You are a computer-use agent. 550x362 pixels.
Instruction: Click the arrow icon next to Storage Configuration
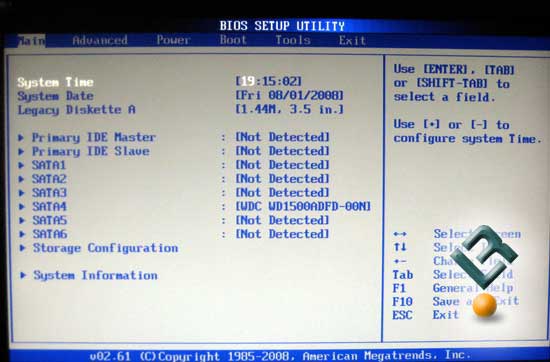22,248
